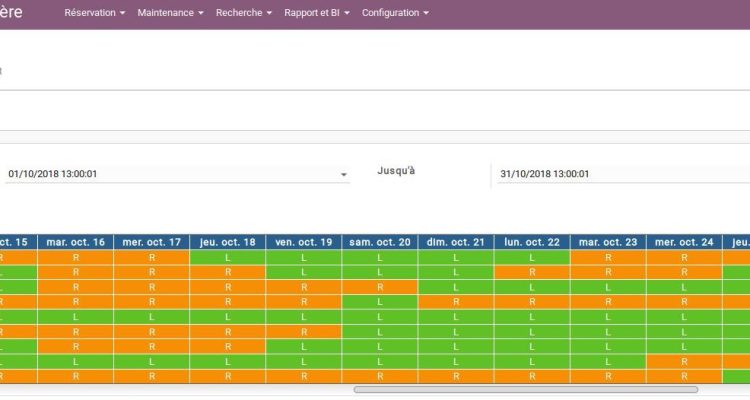The width and height of the screenshot is (750, 400).
Task: Click the horizontal scrollbar under the calendar
Action: [x=526, y=389]
